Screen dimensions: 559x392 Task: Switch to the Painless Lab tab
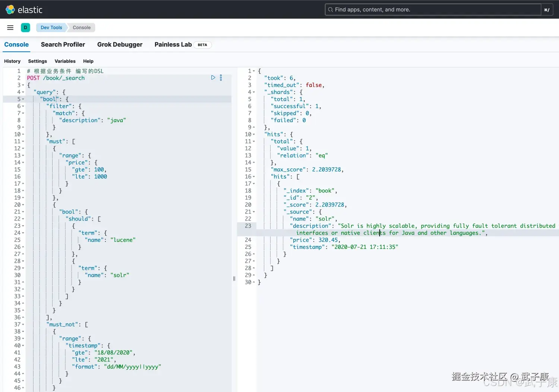[x=173, y=44]
